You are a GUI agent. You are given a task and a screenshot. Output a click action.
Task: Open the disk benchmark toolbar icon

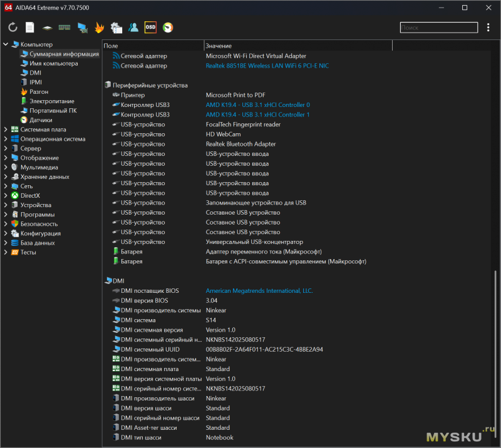point(48,28)
